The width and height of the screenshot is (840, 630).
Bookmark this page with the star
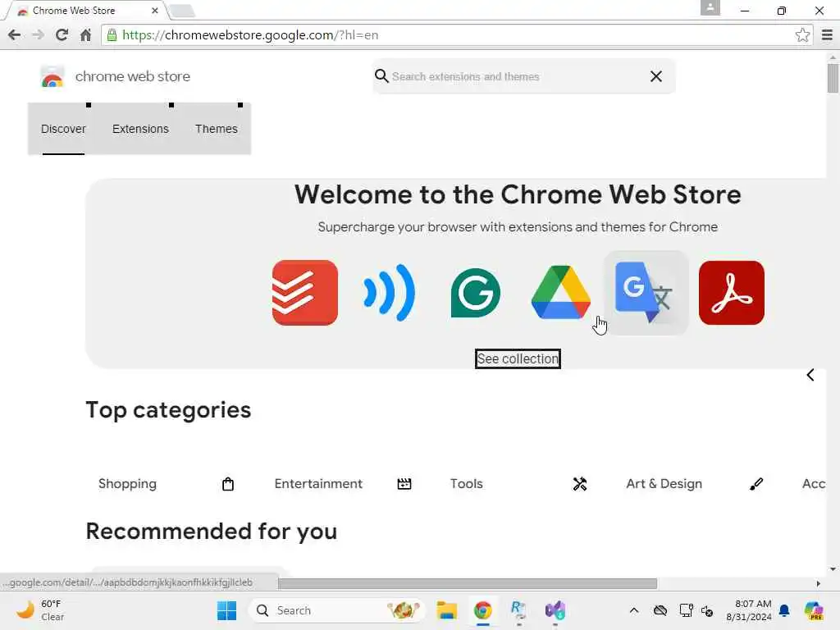coord(802,35)
